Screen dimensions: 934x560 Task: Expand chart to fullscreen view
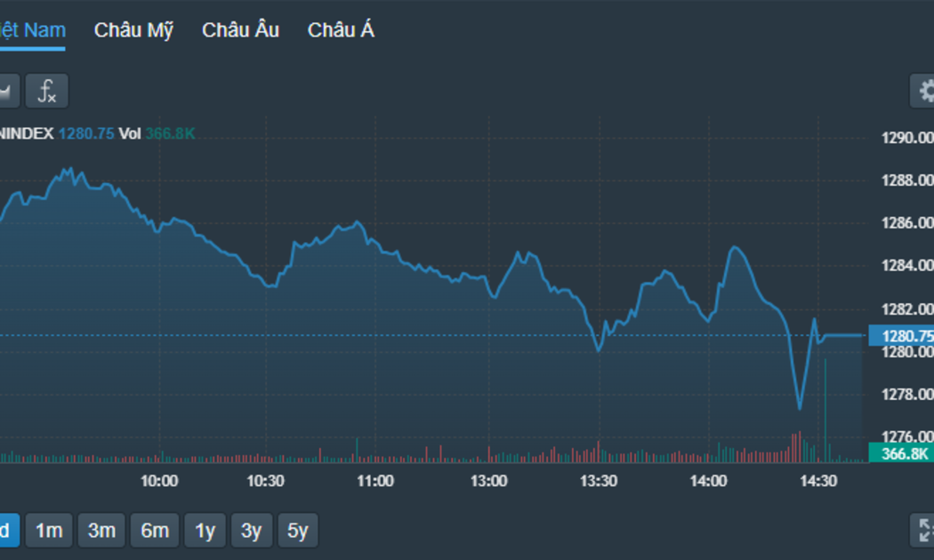(922, 530)
